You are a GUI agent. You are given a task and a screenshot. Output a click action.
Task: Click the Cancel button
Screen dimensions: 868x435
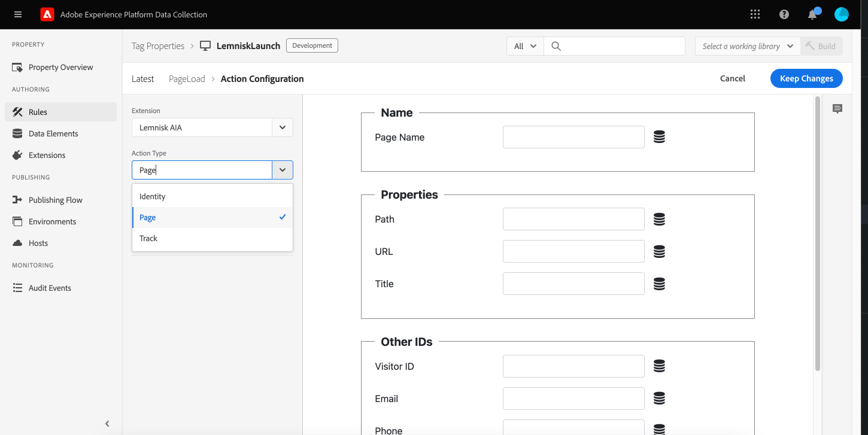click(x=733, y=78)
